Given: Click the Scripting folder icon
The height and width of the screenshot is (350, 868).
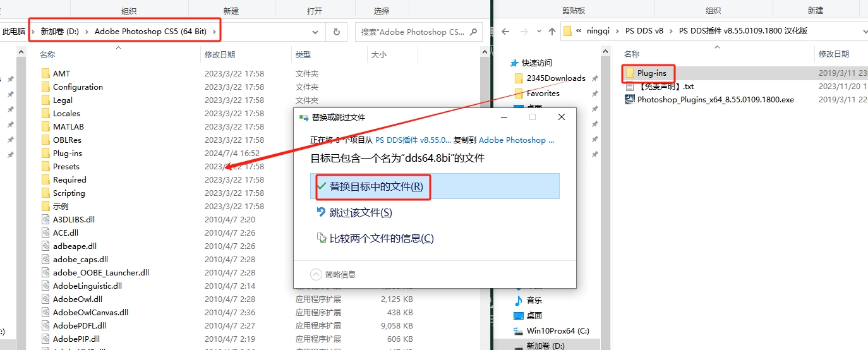Looking at the screenshot, I should tap(45, 193).
